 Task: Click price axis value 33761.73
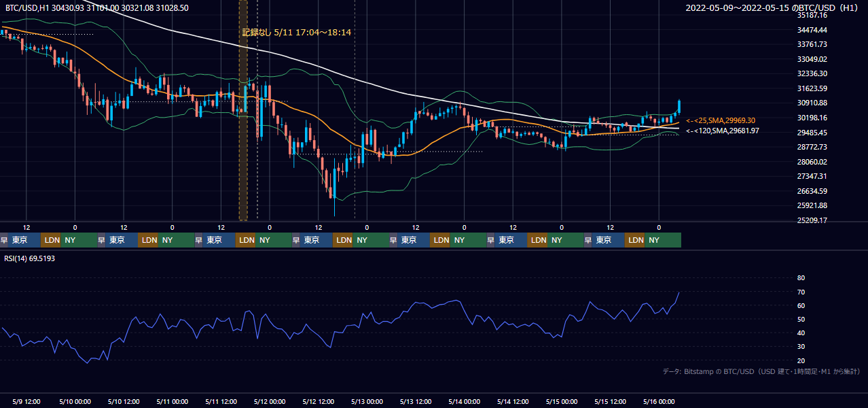[x=812, y=44]
